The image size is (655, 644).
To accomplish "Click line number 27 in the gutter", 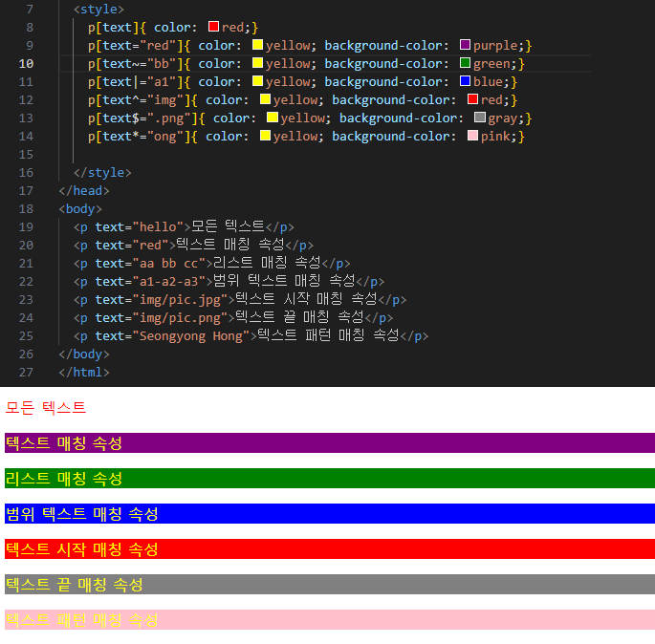I will (26, 373).
